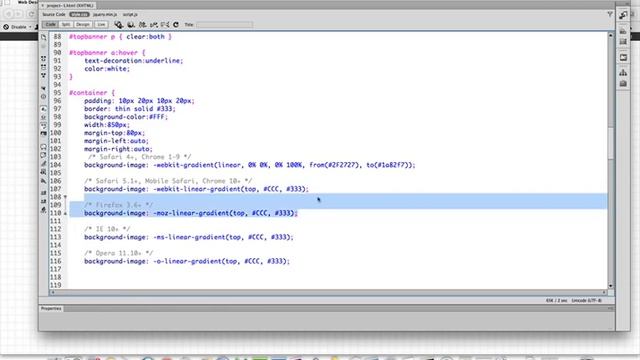
Task: Click Outdent Code icon in coding toolbar
Action: click(x=44, y=201)
